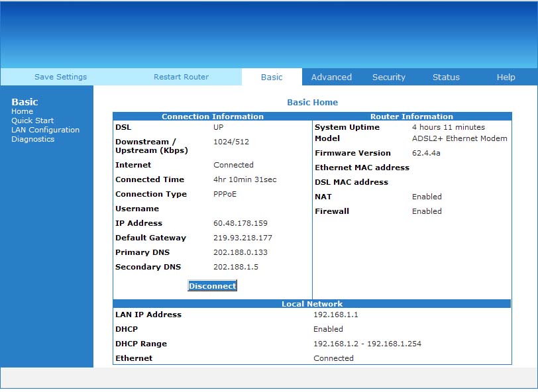Click the Connection Information section header
Viewport: 538px width, 392px height.
[x=213, y=117]
